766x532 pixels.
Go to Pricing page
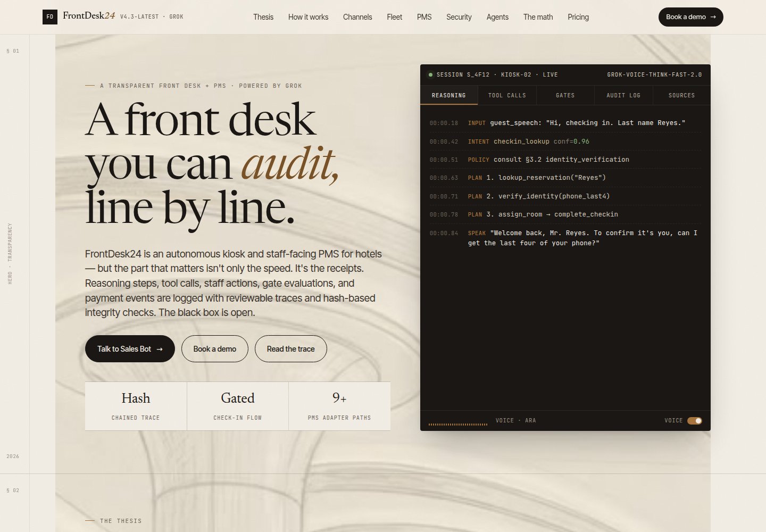[x=578, y=17]
